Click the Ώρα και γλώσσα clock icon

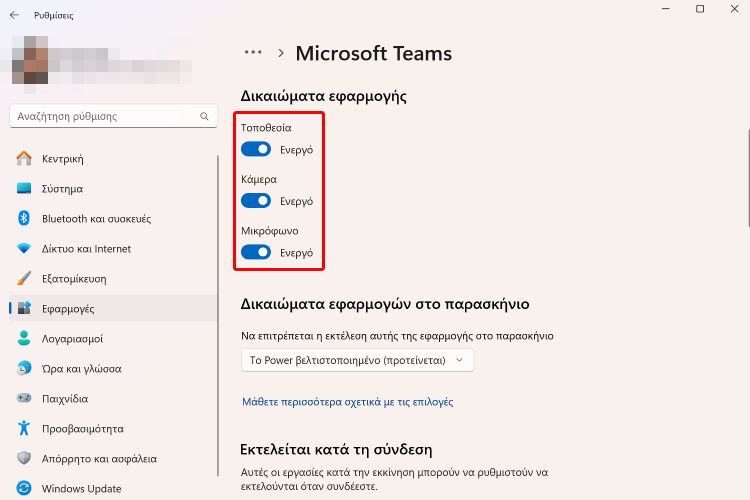coord(24,368)
